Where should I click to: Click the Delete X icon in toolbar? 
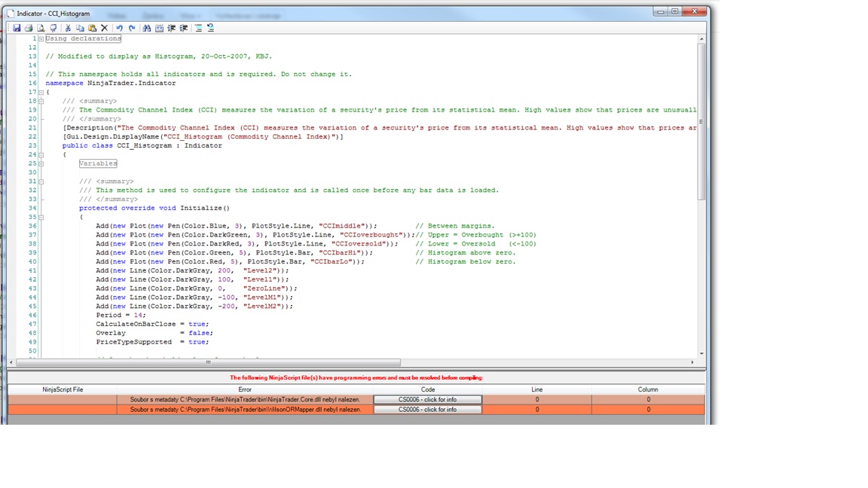coord(105,28)
